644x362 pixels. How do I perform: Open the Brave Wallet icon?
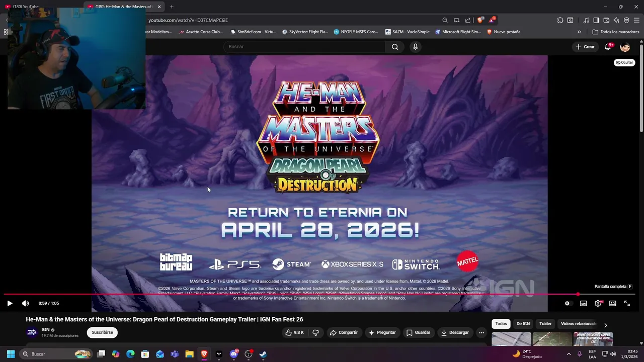[x=606, y=20]
